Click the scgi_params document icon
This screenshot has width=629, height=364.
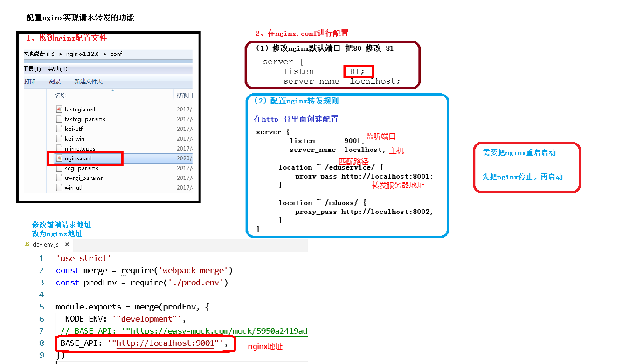click(59, 168)
